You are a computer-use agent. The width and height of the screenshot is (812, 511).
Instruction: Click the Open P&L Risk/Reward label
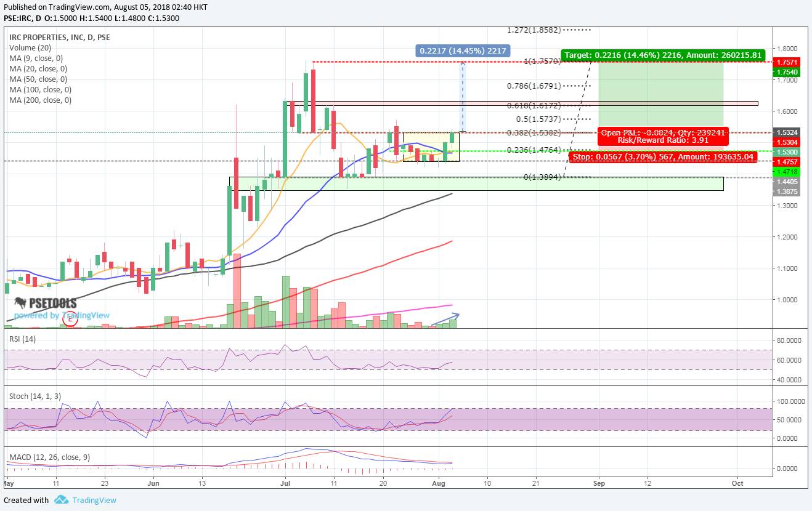[x=663, y=137]
